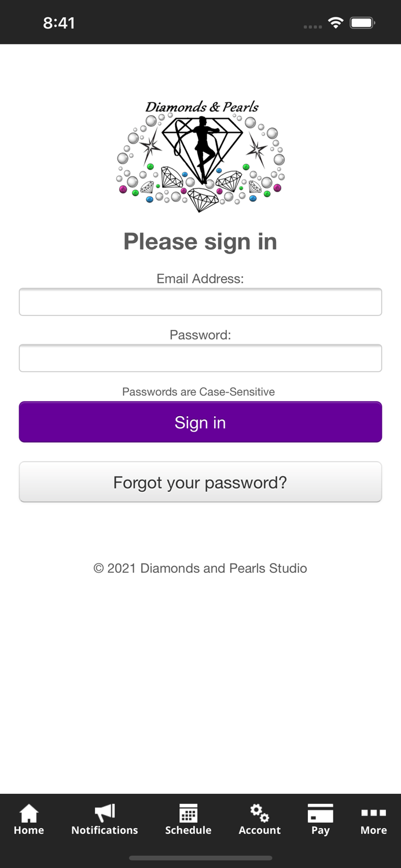Tap the Email Address label
This screenshot has height=868, width=401.
[200, 278]
